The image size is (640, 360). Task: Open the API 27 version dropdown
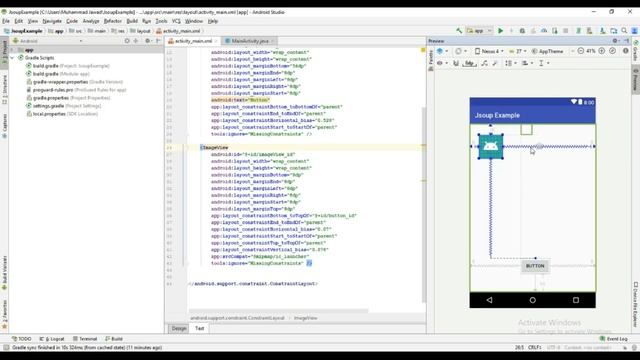click(x=518, y=51)
